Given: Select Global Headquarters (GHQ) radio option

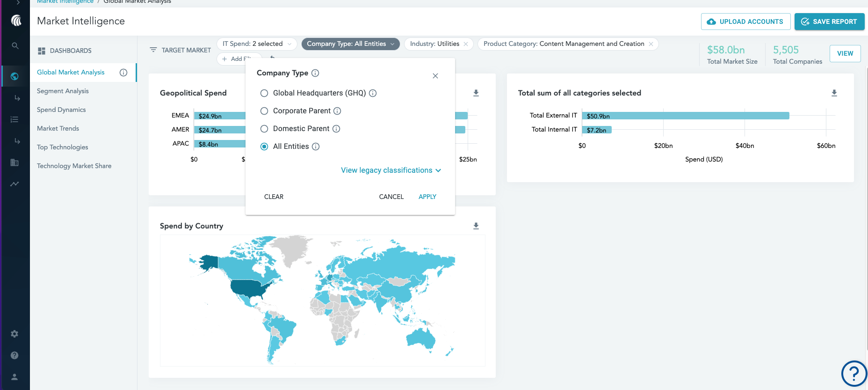Looking at the screenshot, I should click(x=264, y=93).
